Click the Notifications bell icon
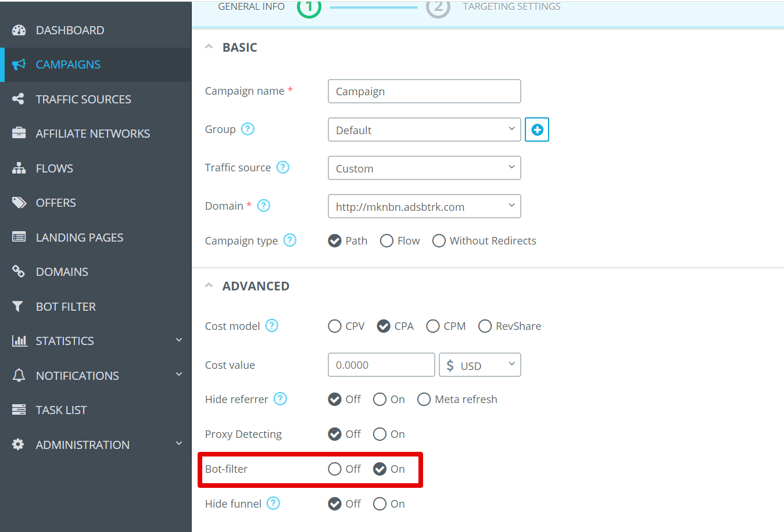This screenshot has height=532, width=784. (x=19, y=375)
